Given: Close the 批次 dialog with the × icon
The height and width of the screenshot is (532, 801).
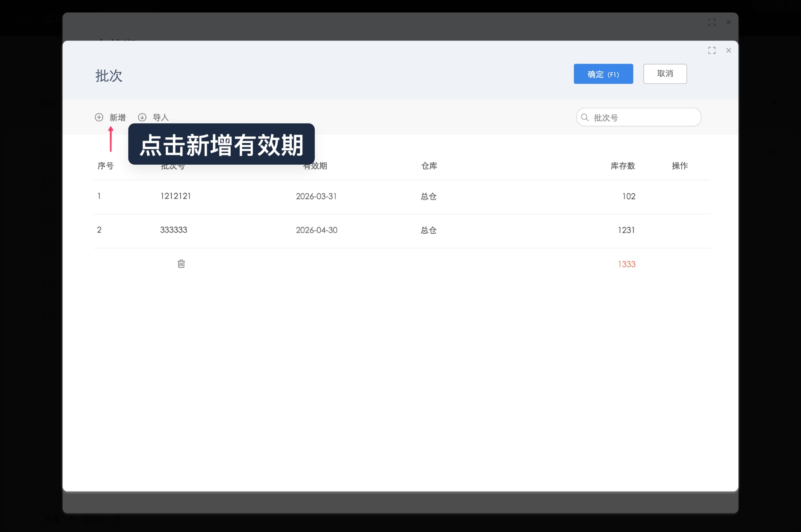Looking at the screenshot, I should (x=729, y=50).
